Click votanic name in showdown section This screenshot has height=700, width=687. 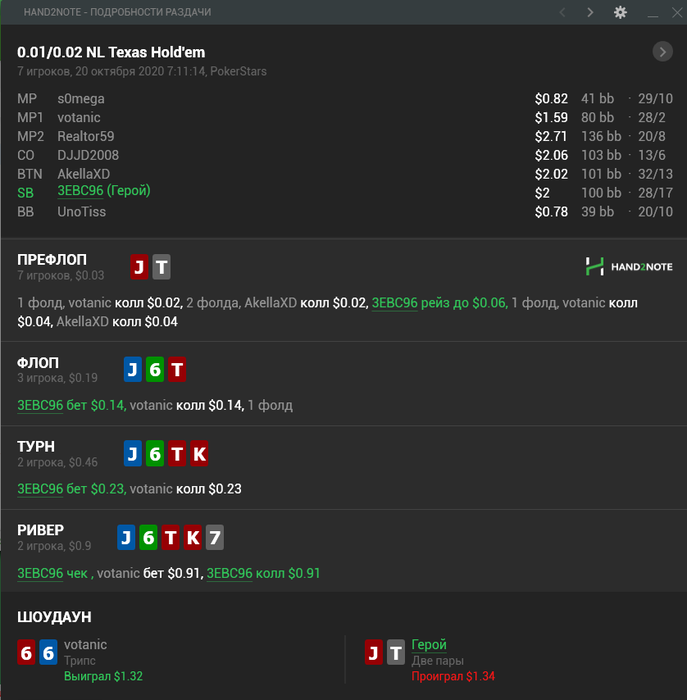(x=85, y=644)
